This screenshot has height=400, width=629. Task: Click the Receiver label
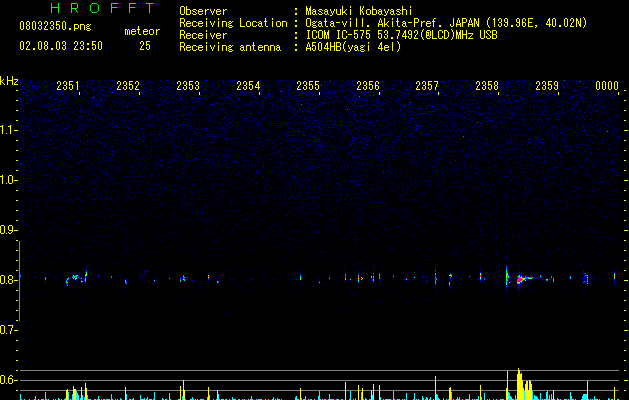(x=203, y=35)
